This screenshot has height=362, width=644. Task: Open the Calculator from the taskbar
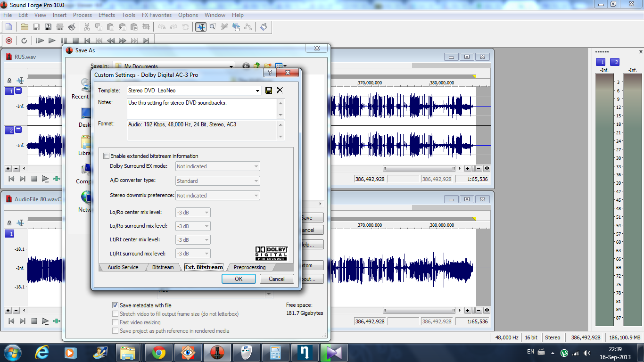[x=275, y=352]
